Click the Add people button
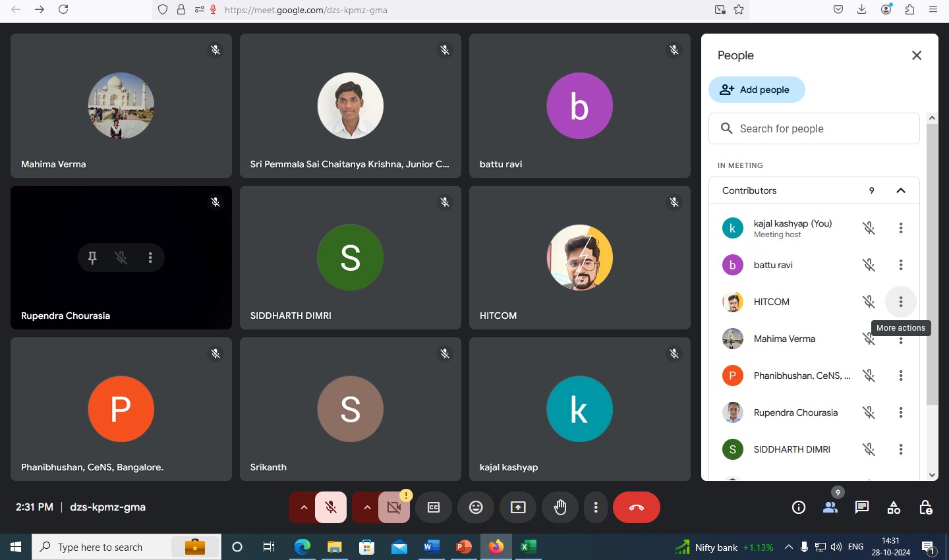Screen dimensions: 949x560 click(757, 90)
